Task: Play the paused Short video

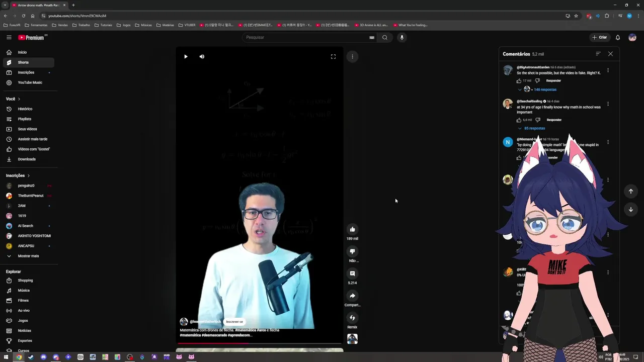Action: 186,56
